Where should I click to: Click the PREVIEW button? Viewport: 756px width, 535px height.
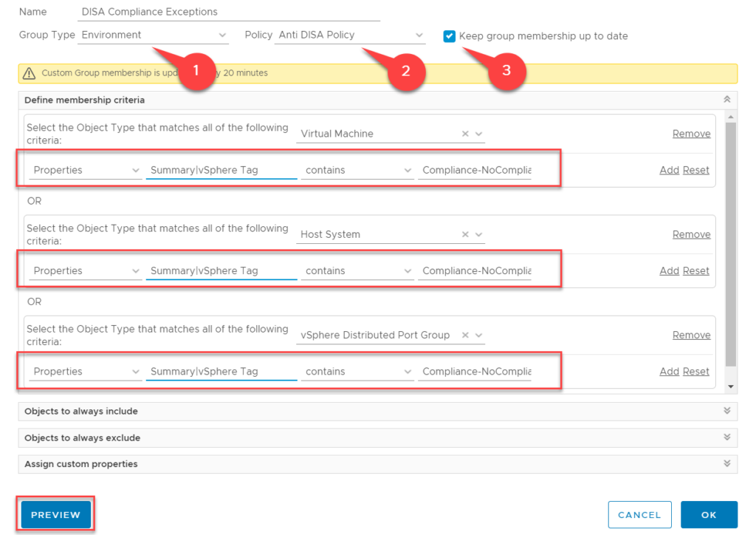point(56,515)
